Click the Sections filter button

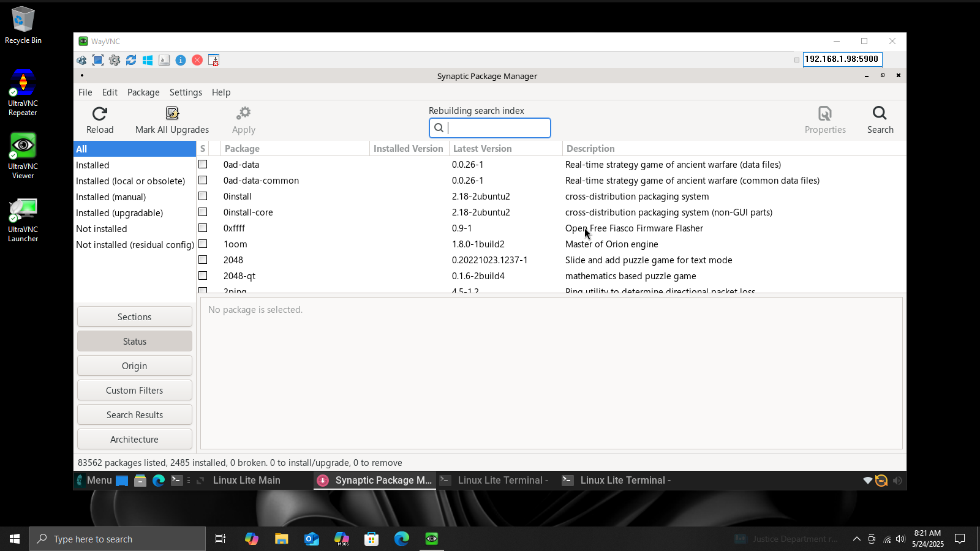[135, 317]
